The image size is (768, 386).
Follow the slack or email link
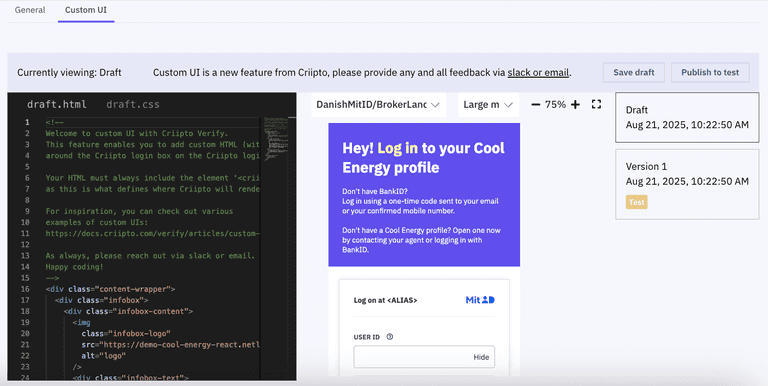(538, 72)
